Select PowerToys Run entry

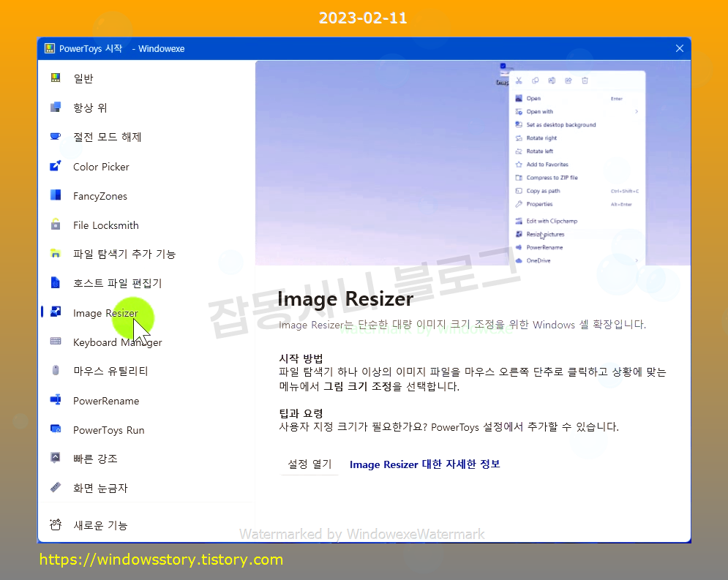(x=108, y=430)
